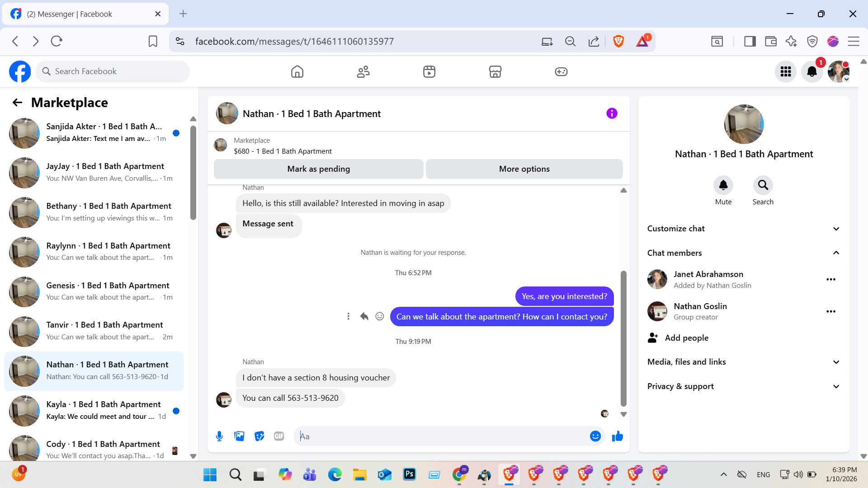Viewport: 868px width, 488px height.
Task: Click the voice clip microphone icon
Action: pyautogui.click(x=219, y=436)
